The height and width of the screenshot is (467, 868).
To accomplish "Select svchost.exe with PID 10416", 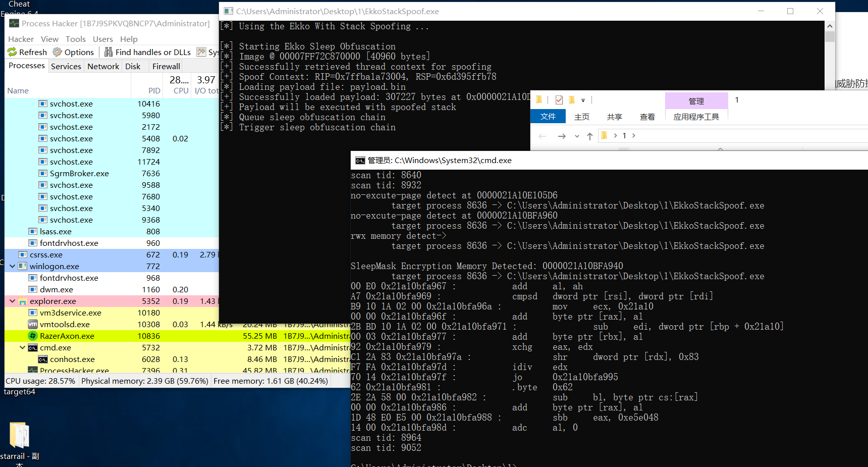I will coord(112,103).
